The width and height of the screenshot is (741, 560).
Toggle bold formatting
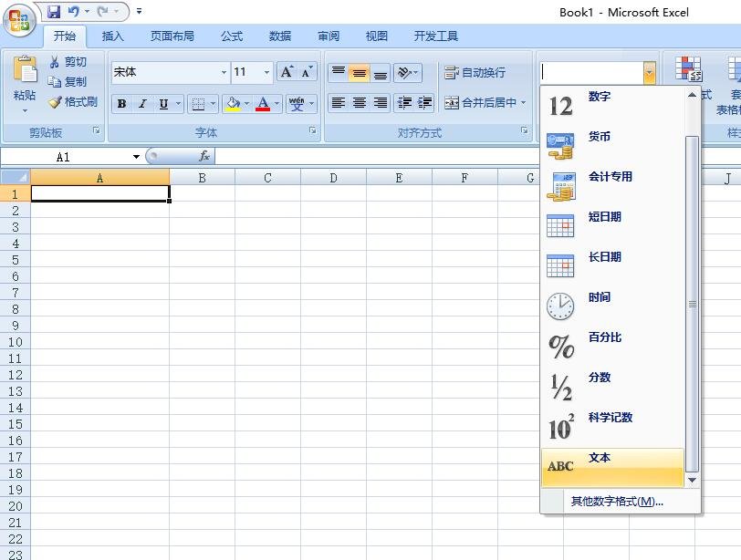coord(121,103)
